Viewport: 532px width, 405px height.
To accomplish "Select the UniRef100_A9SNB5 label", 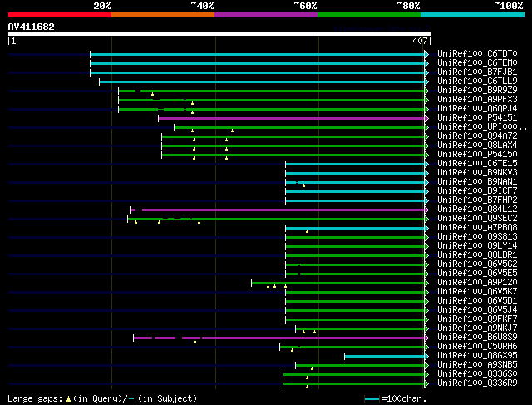I will pyautogui.click(x=477, y=365).
